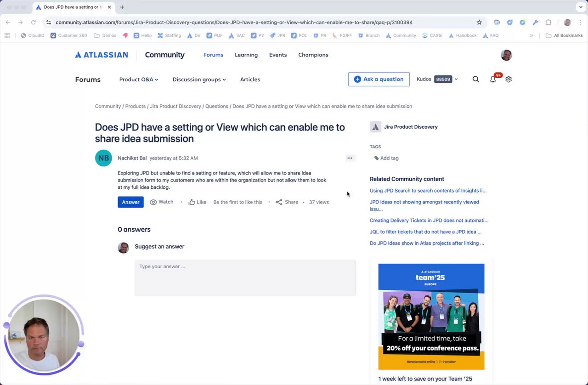Open the profile avatar menu
Screen dimensions: 588x385
tap(506, 55)
